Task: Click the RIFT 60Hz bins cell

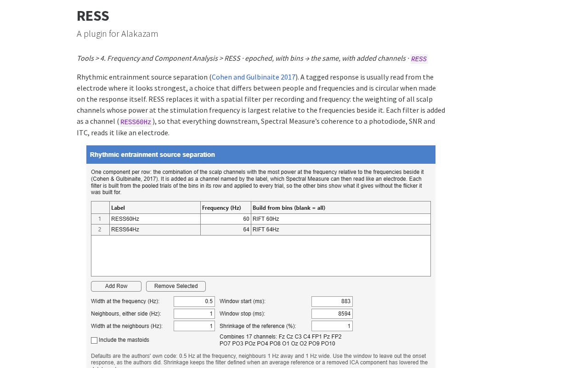Action: pos(341,219)
